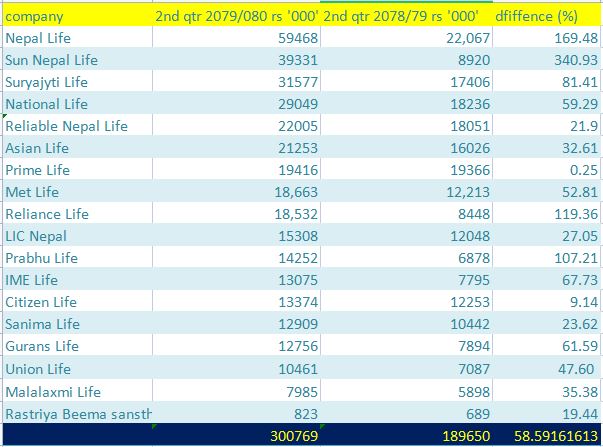Click the '2nd qtr 2078/79 rs '000'' header

click(x=406, y=16)
